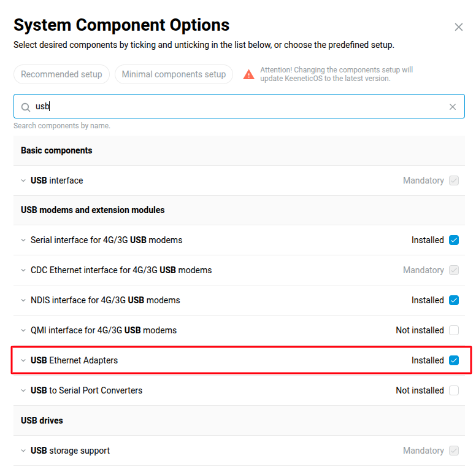The image size is (476, 469).
Task: Uncheck Serial interface for 4G/3G USB modems
Action: (x=454, y=240)
